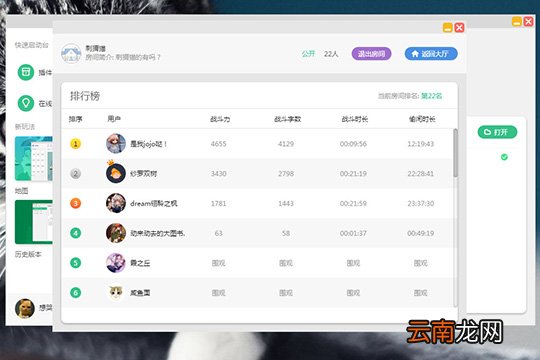Click the 排序 column header
Viewport: 540px width, 360px height.
point(75,119)
